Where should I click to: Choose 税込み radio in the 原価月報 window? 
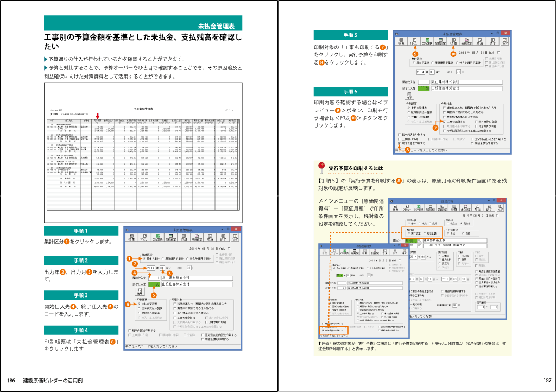click(449, 224)
